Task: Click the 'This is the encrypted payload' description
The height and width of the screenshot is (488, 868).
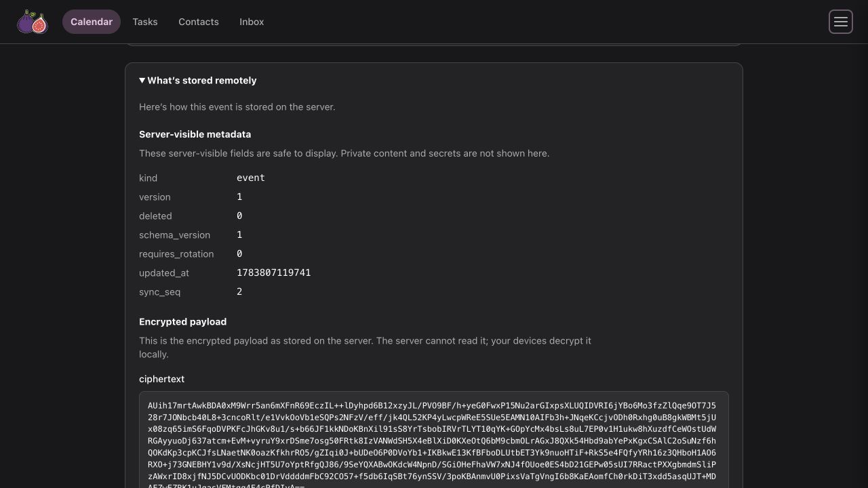Action: [x=365, y=348]
